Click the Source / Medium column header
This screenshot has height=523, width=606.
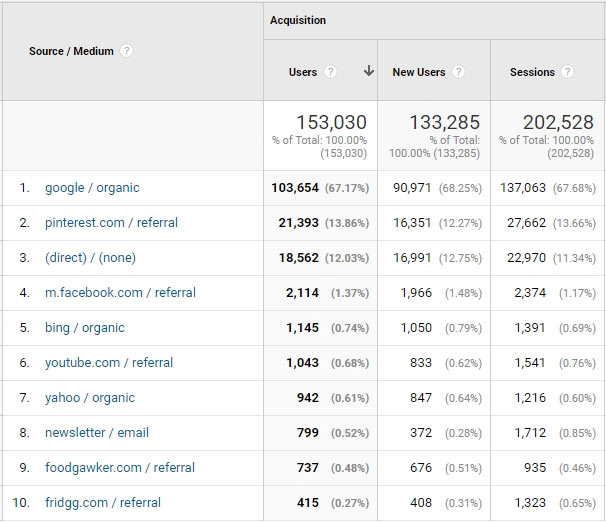pyautogui.click(x=71, y=51)
